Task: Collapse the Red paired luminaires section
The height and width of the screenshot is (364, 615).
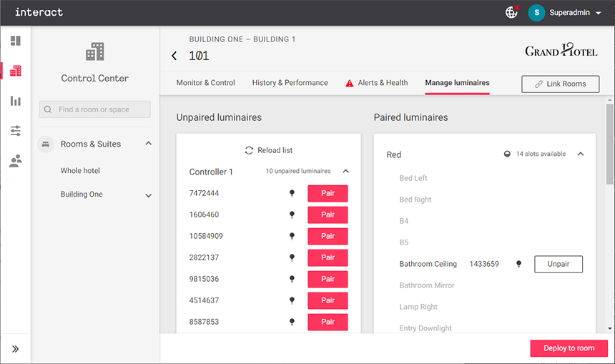Action: click(x=581, y=154)
